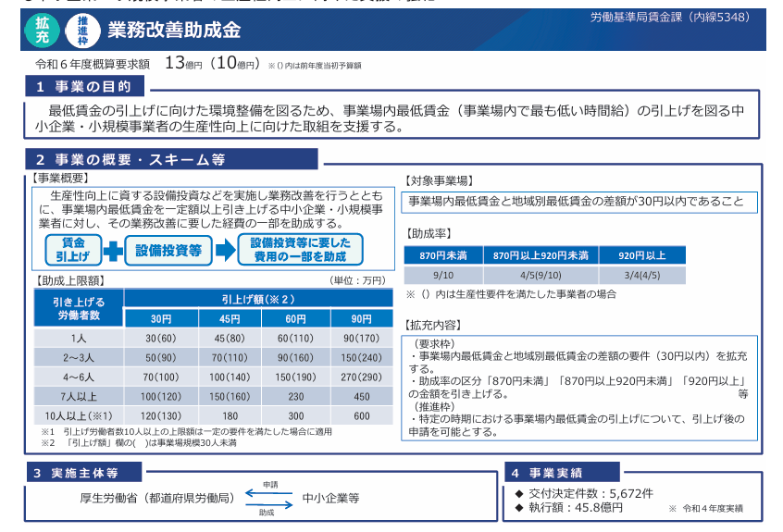783x532 pixels.
Task: Click the 870円未満 column header
Action: pyautogui.click(x=441, y=255)
